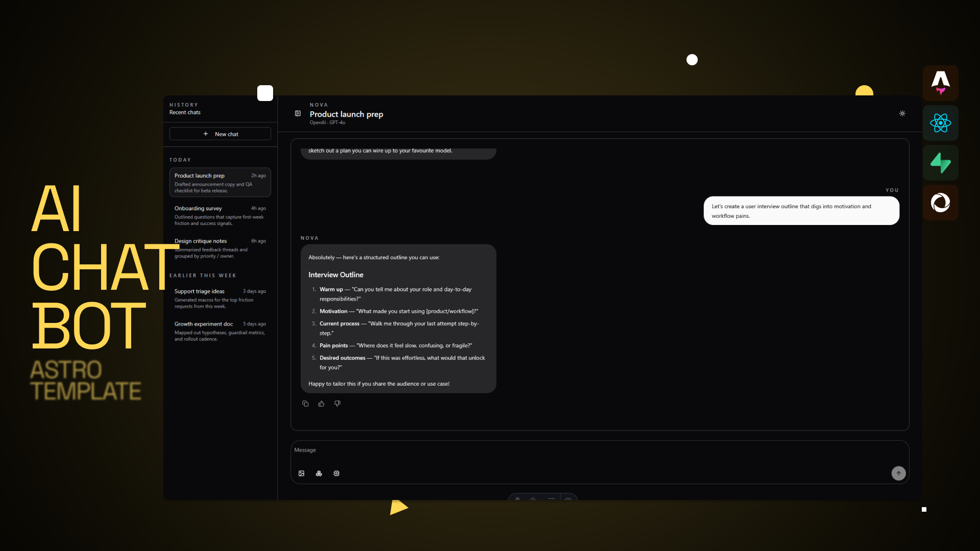This screenshot has height=551, width=980.
Task: Give a thumbs down to Nova's reply
Action: click(337, 404)
